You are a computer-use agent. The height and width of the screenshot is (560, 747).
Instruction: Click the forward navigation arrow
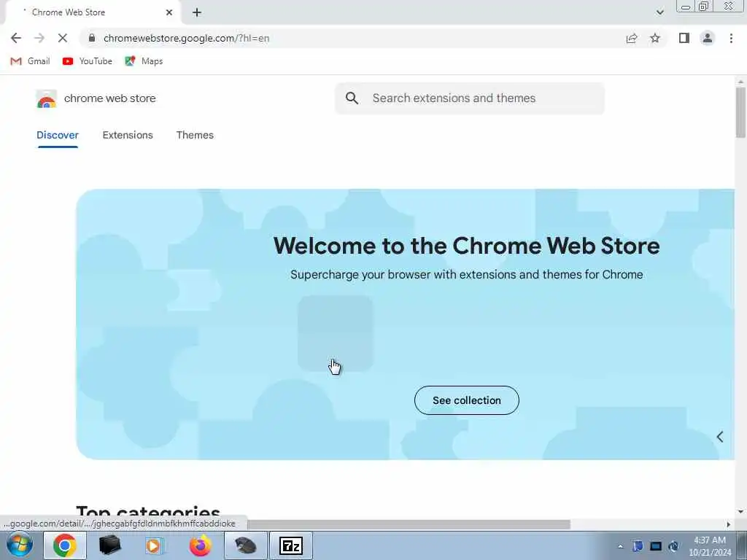tap(39, 38)
